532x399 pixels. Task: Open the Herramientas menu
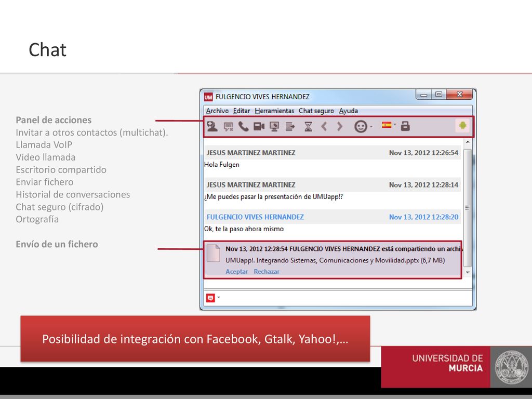pos(274,111)
